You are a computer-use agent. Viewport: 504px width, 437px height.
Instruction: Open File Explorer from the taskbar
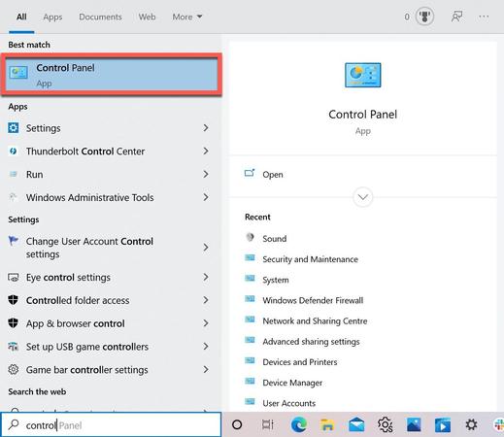click(x=327, y=424)
